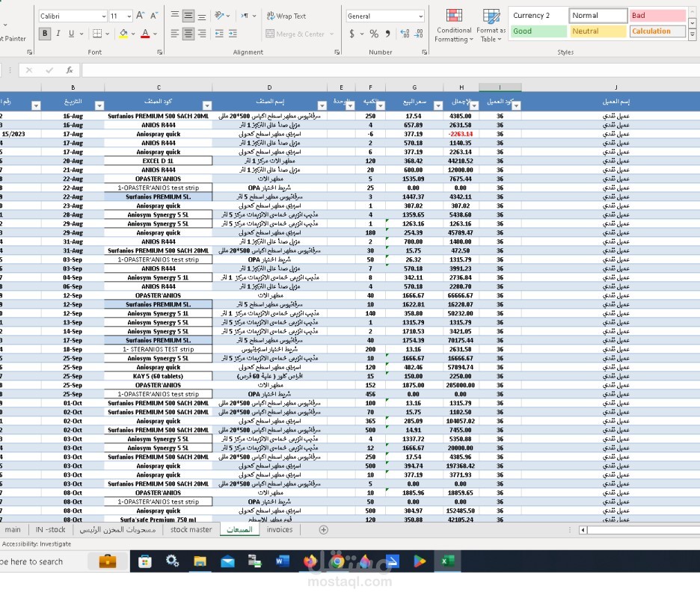Image resolution: width=700 pixels, height=601 pixels.
Task: Switch to the invoices sheet tab
Action: [280, 529]
